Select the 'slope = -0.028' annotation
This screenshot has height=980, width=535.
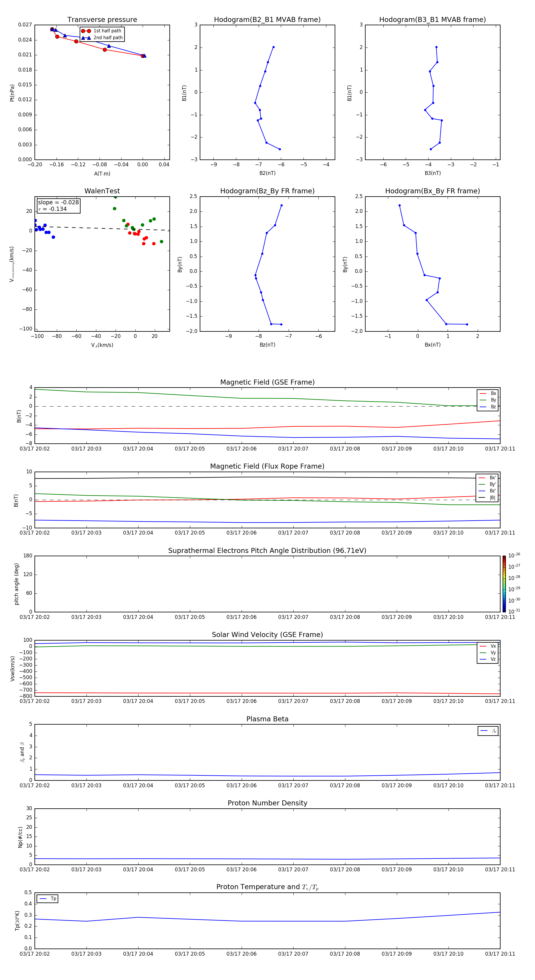tap(58, 203)
